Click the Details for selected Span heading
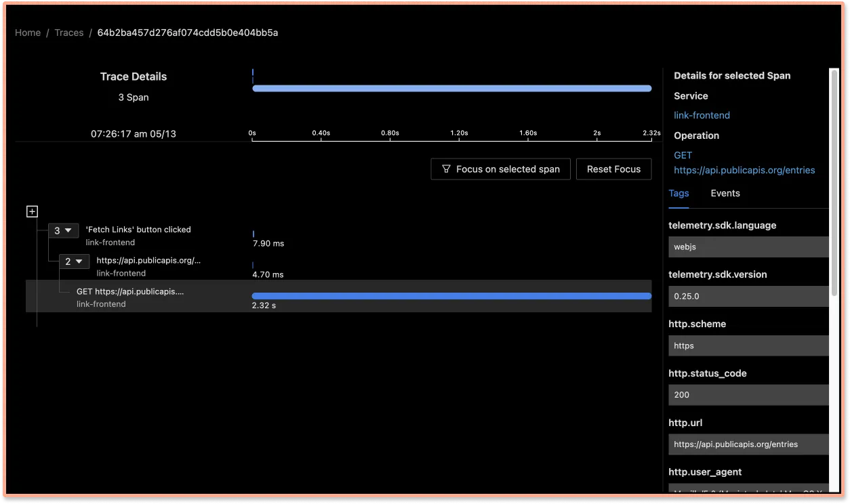 (x=732, y=76)
